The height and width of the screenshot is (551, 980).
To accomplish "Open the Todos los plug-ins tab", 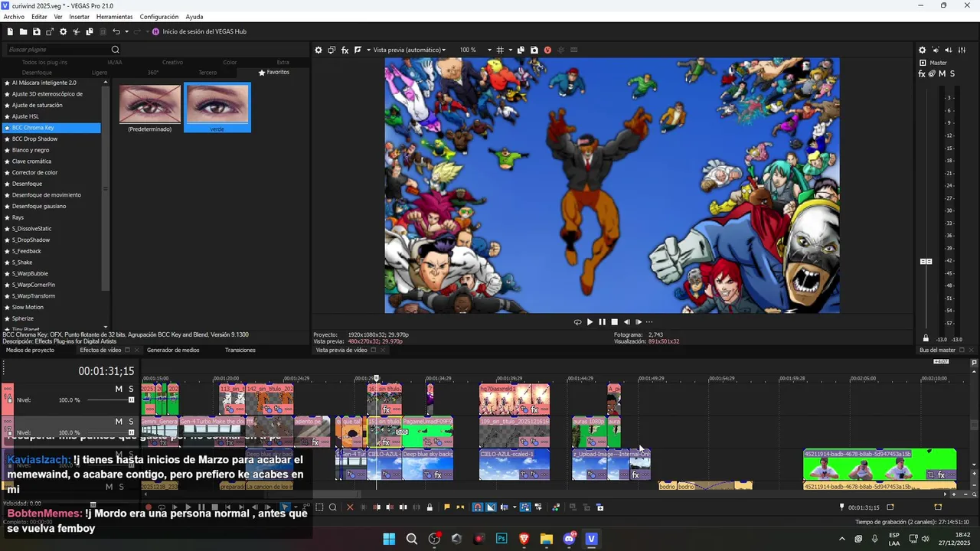I will (44, 62).
